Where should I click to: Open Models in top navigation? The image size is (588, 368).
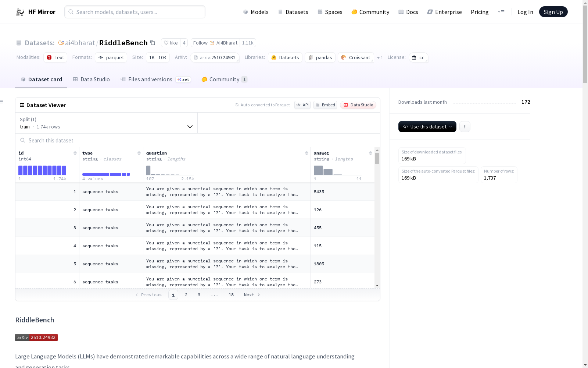(256, 12)
